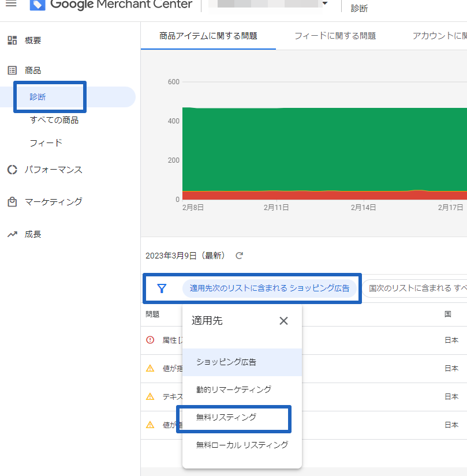
Task: Switch to フィードに関する問題 tab
Action: 335,36
